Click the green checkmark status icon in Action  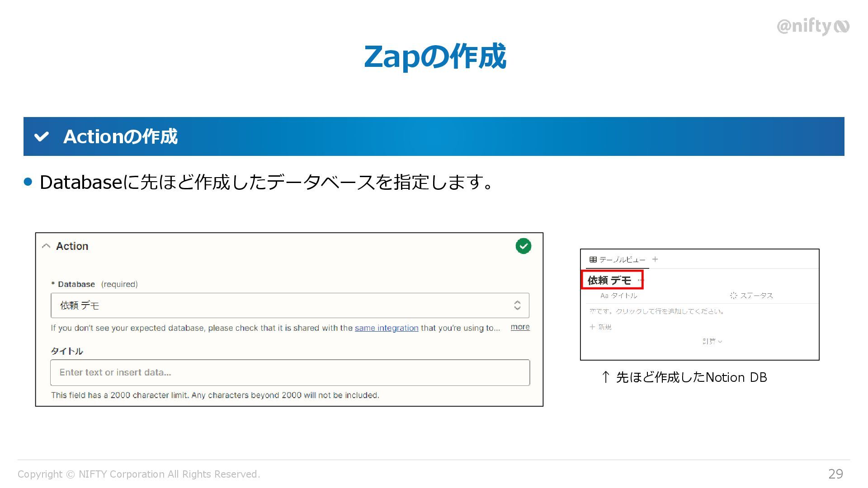pyautogui.click(x=523, y=246)
